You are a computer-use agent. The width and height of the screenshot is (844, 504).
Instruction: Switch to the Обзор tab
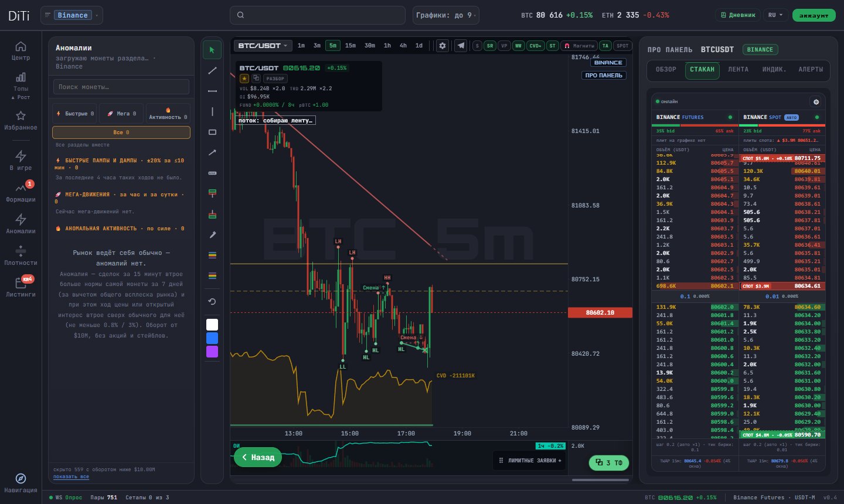tap(666, 70)
